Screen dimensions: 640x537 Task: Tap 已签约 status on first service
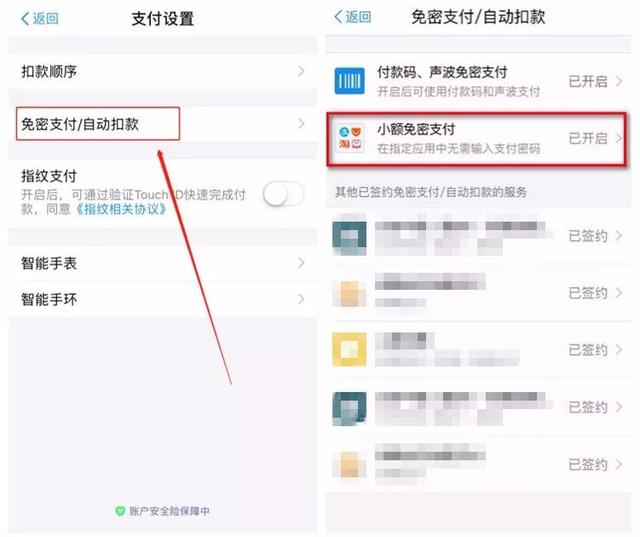tap(588, 236)
